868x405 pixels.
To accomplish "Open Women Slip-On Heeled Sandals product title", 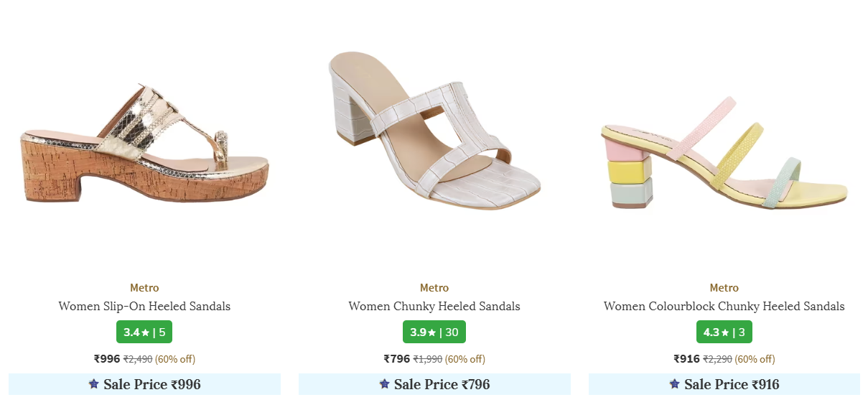I will (x=144, y=307).
